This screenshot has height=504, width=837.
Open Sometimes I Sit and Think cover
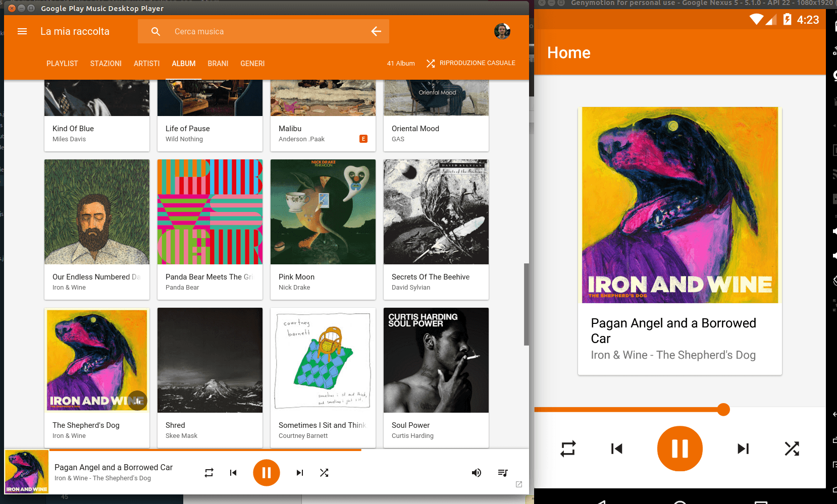tap(323, 360)
